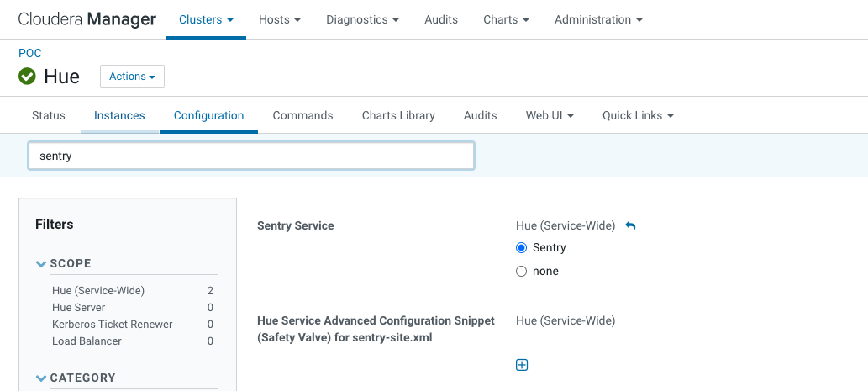This screenshot has width=868, height=391.
Task: Collapse the CATEGORY filter chevron
Action: click(x=41, y=378)
